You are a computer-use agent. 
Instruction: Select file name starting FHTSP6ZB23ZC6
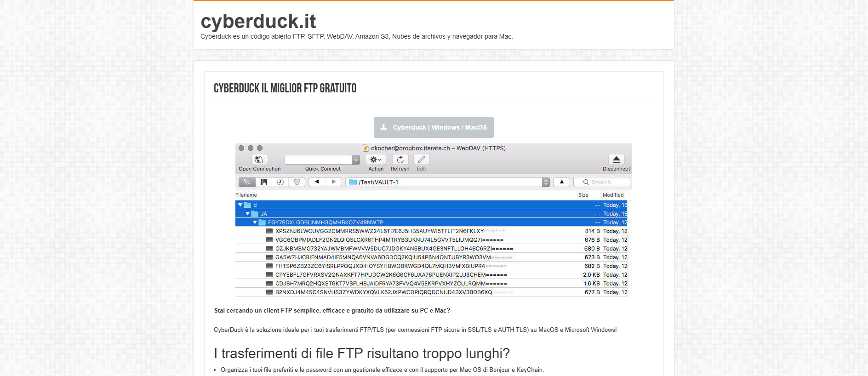point(391,266)
